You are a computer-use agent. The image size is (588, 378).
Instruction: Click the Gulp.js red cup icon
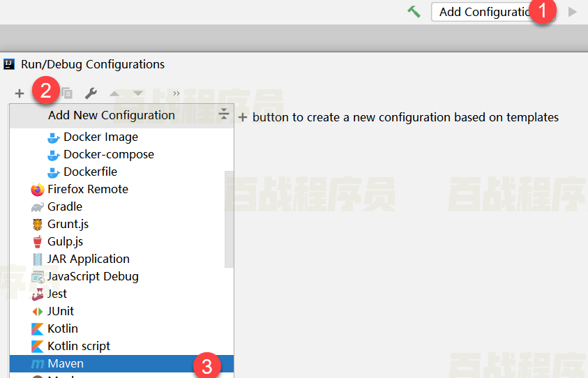point(38,242)
